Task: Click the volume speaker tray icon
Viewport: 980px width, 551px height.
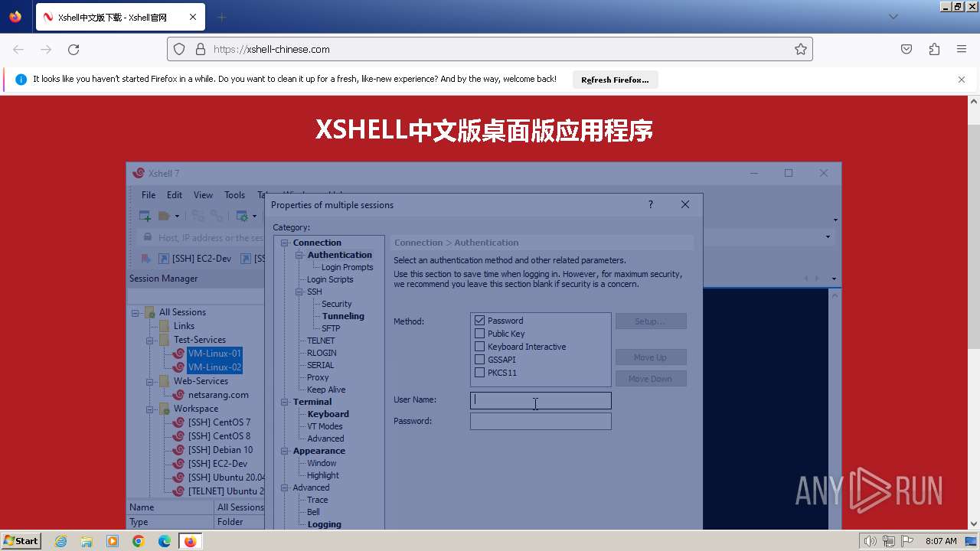Action: pyautogui.click(x=870, y=541)
